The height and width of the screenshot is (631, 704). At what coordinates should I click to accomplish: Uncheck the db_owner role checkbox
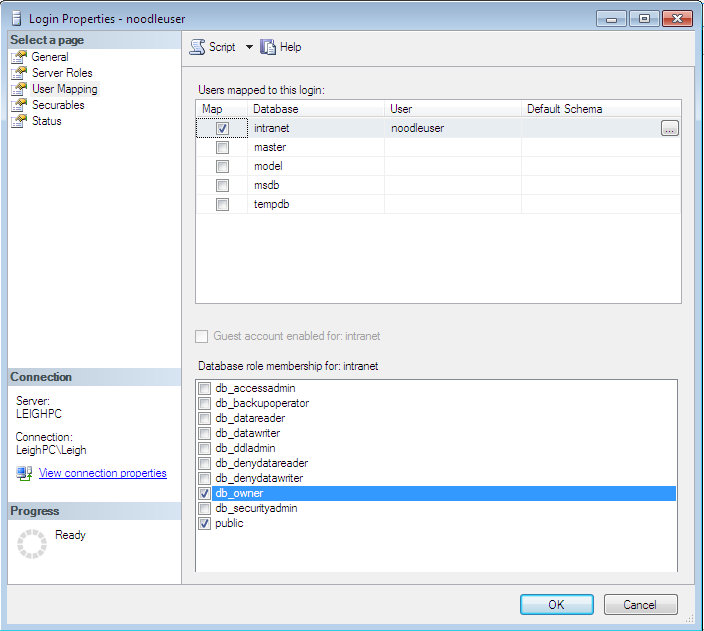pos(204,494)
